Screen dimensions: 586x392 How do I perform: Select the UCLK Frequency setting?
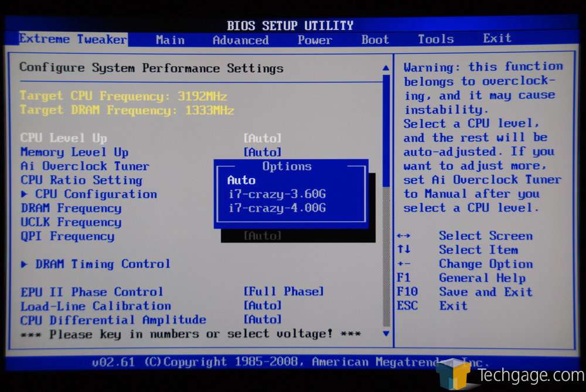coord(71,222)
